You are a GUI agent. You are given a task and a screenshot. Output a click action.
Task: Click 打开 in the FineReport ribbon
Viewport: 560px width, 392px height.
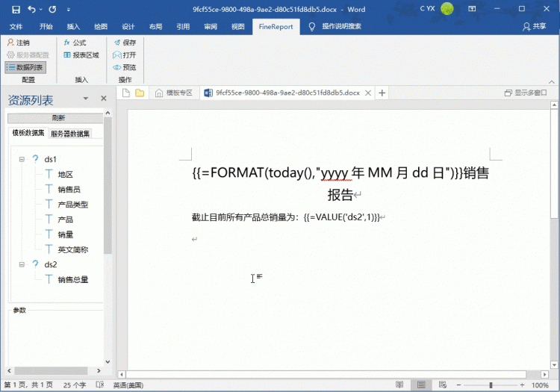click(124, 55)
